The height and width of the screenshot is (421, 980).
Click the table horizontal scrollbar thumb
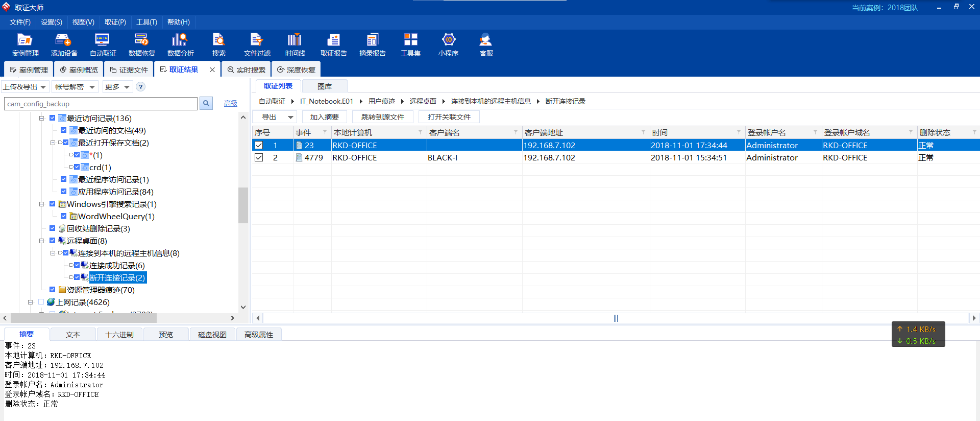pyautogui.click(x=616, y=318)
